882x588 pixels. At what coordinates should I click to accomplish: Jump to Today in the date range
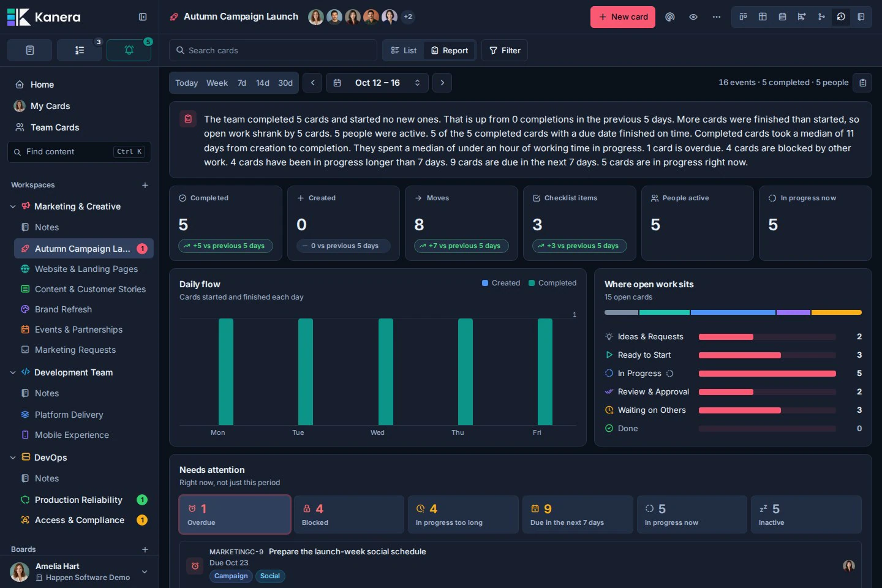click(x=186, y=83)
